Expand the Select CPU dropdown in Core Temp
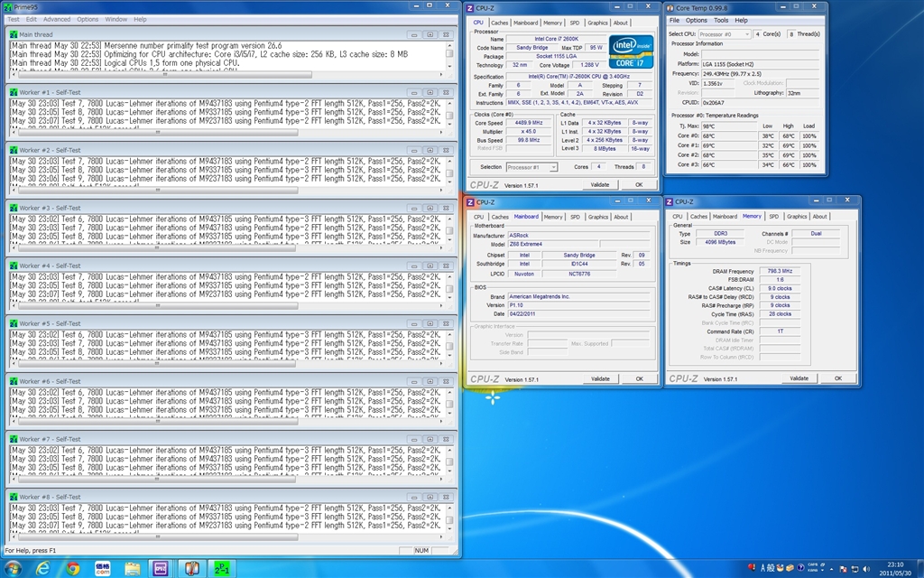 (725, 33)
